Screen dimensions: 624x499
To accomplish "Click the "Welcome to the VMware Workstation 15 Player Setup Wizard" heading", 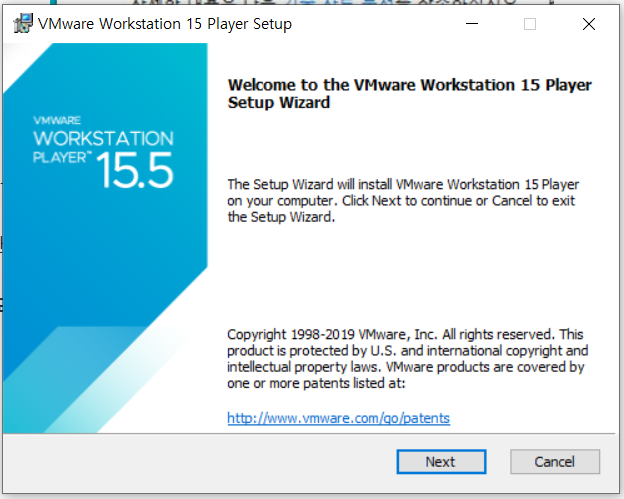I will click(x=409, y=94).
